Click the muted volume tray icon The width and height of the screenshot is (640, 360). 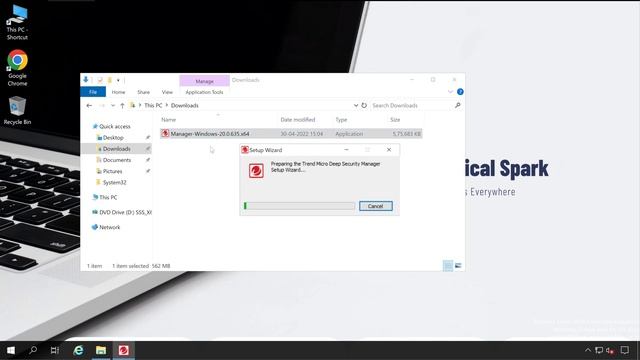[x=610, y=350]
